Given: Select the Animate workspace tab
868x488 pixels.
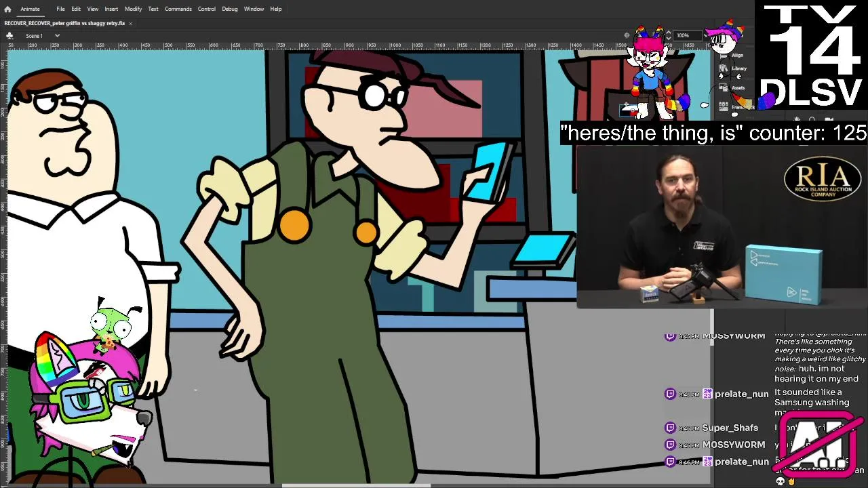Looking at the screenshot, I should pyautogui.click(x=29, y=9).
